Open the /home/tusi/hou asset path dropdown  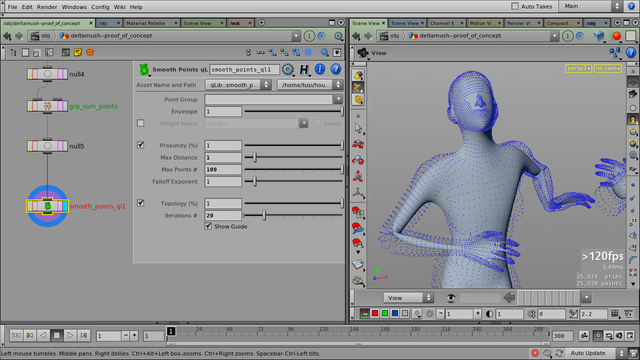click(309, 85)
